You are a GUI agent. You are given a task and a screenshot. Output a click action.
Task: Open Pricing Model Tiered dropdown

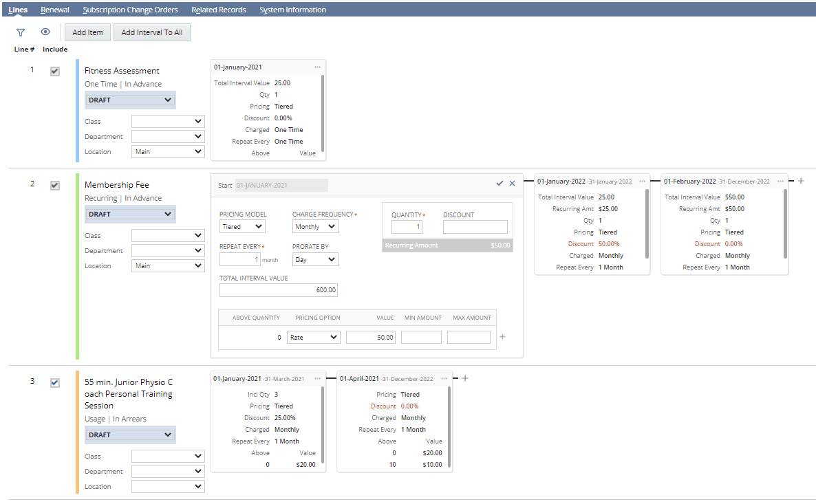tap(242, 227)
